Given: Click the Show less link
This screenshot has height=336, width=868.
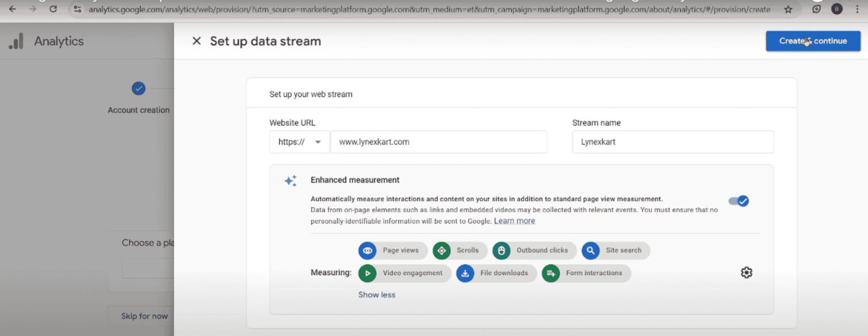Looking at the screenshot, I should pyautogui.click(x=376, y=295).
